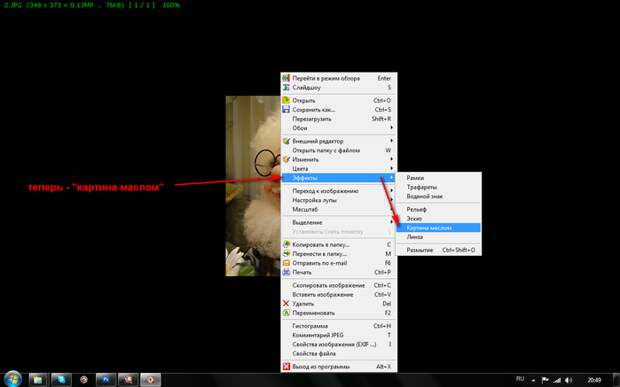Screen dimensions: 620x387
Task: Open Свойства изображения (EXIF) entry
Action: point(339,344)
